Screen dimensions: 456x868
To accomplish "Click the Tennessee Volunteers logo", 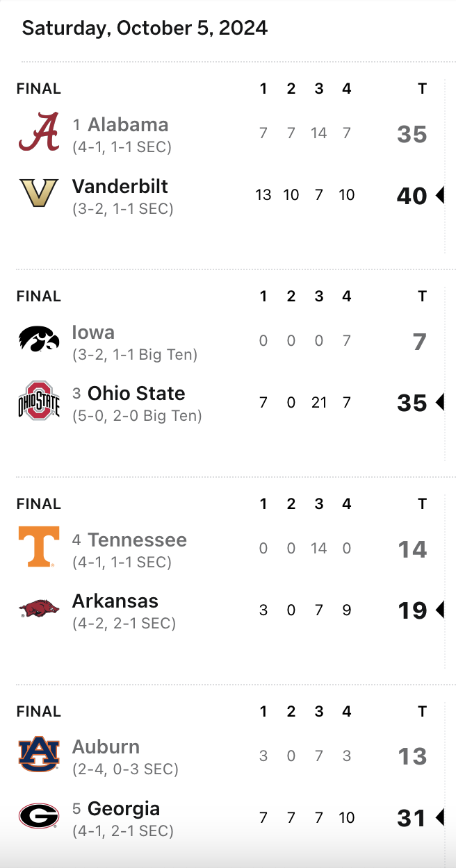I will click(x=39, y=547).
